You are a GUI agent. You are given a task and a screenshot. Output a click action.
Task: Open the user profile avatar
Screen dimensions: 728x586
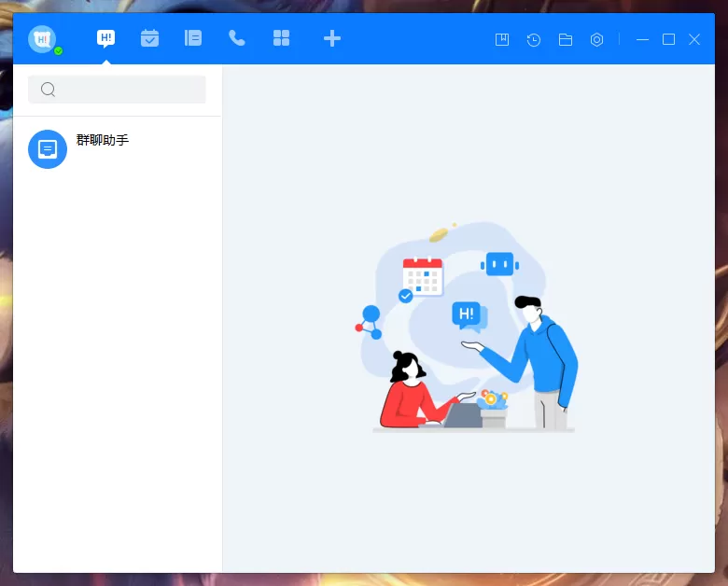pos(42,39)
